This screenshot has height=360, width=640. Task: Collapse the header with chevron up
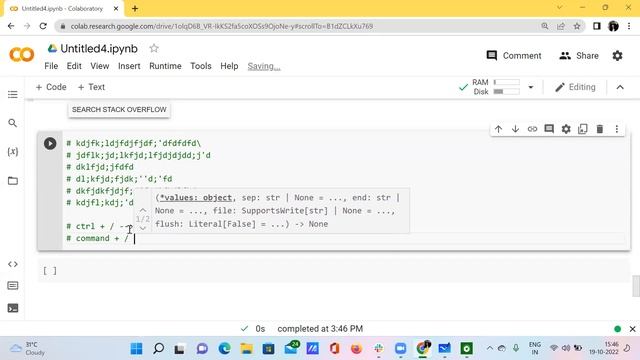(x=620, y=87)
